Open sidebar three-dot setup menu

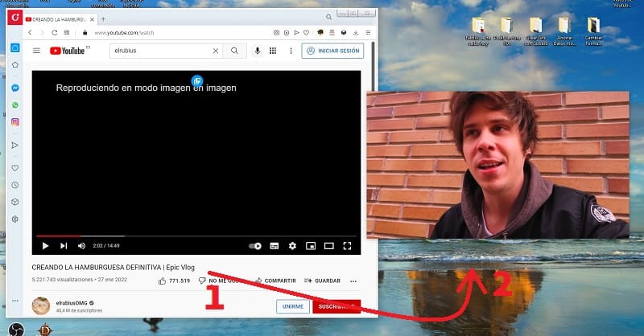coord(15,301)
